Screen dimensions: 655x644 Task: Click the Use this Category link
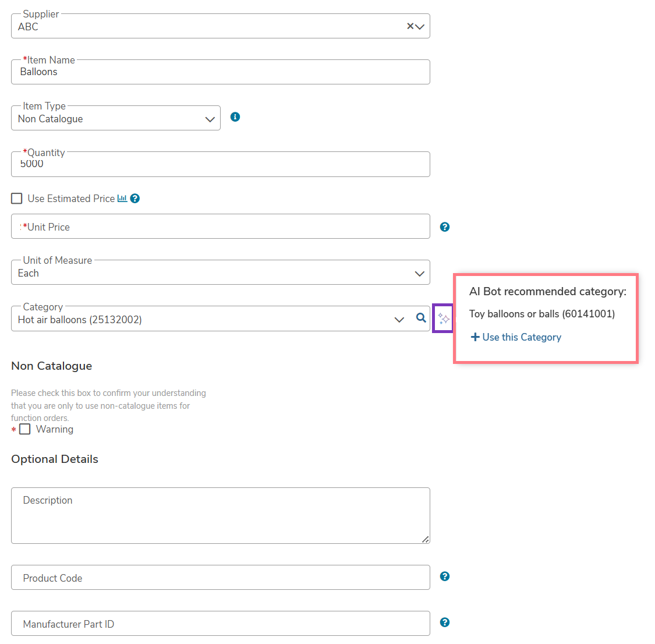tap(516, 337)
